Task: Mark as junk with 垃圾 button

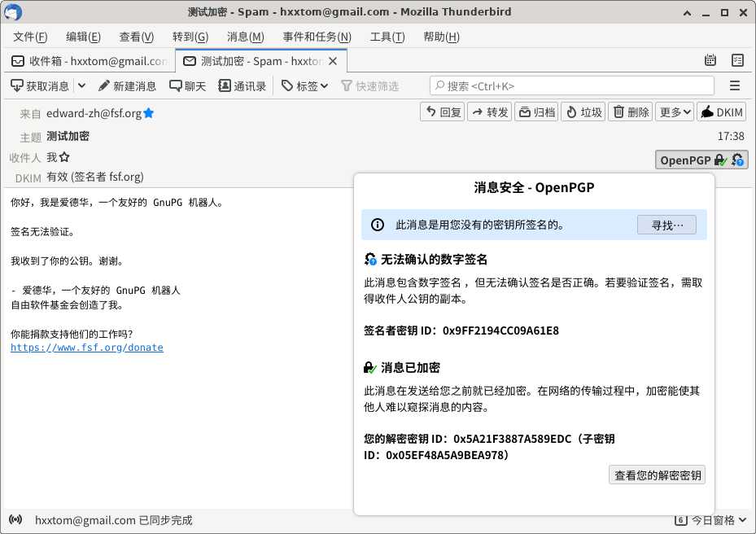Action: click(x=583, y=112)
